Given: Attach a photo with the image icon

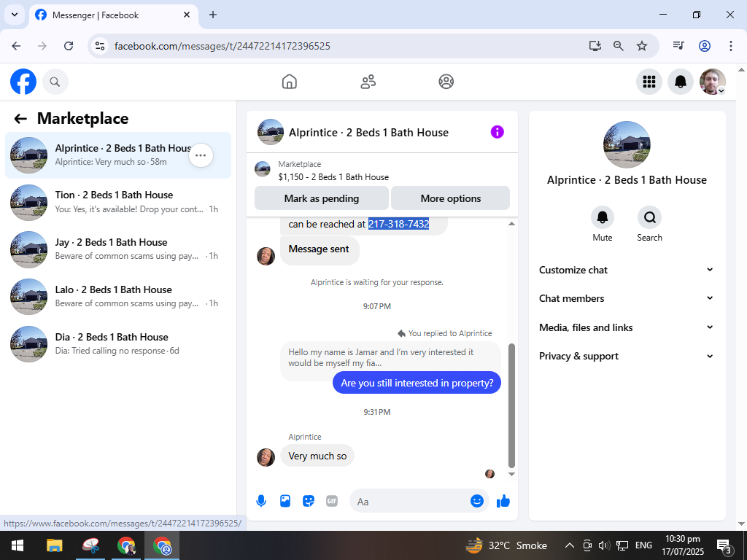Looking at the screenshot, I should [285, 501].
